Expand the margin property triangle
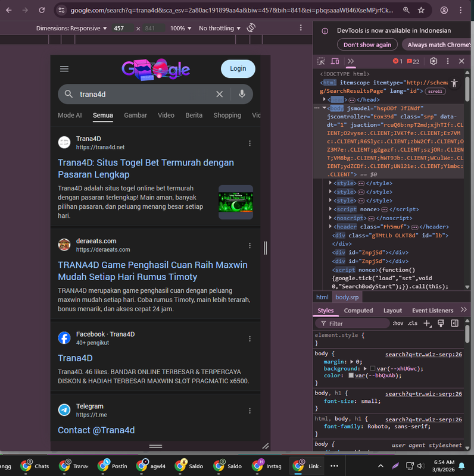The height and width of the screenshot is (476, 474). tap(351, 362)
